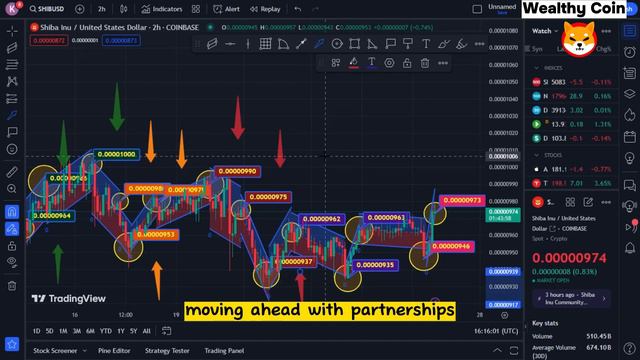Open more options in drawing properties toolbar

pyautogui.click(x=443, y=63)
